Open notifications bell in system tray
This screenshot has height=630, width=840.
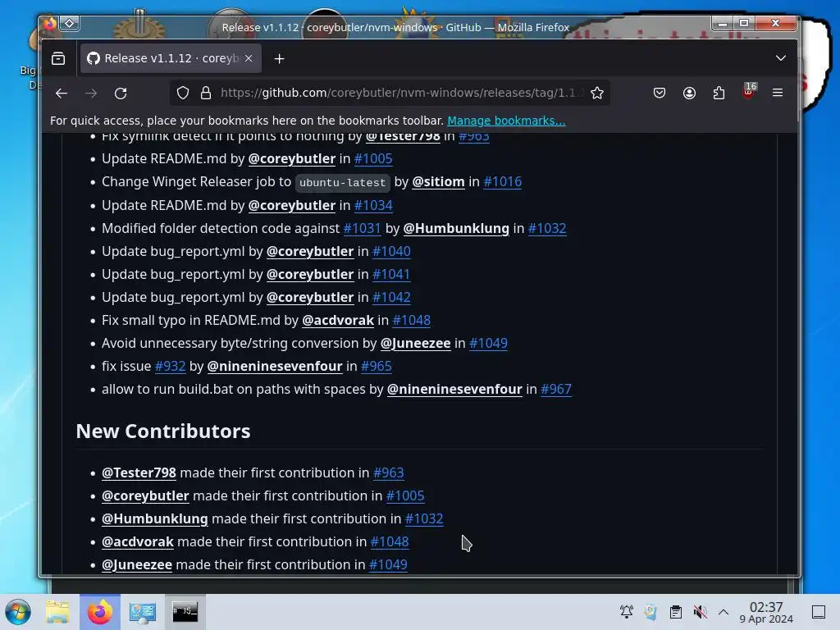626,612
